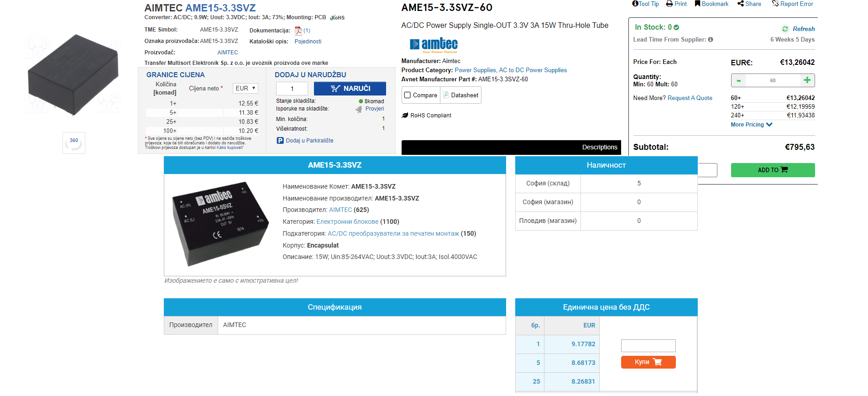Click the AIMTEC AME15-3.3SVZ heading
Image resolution: width=868 pixels, height=396 pixels.
pos(200,8)
